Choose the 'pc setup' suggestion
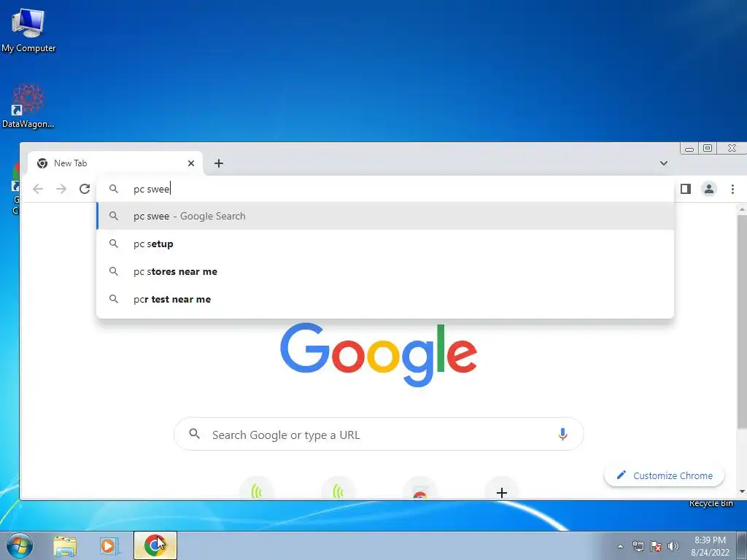 [x=385, y=244]
